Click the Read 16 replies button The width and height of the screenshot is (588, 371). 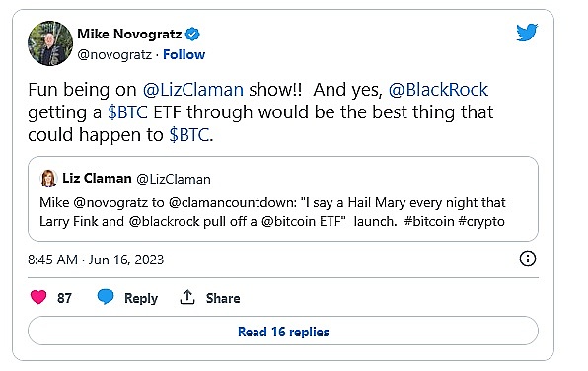coord(283,332)
